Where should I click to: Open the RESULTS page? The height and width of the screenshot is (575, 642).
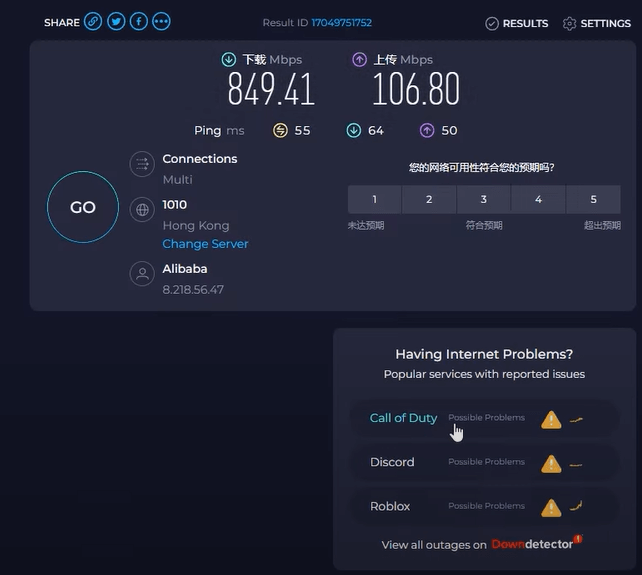point(517,23)
